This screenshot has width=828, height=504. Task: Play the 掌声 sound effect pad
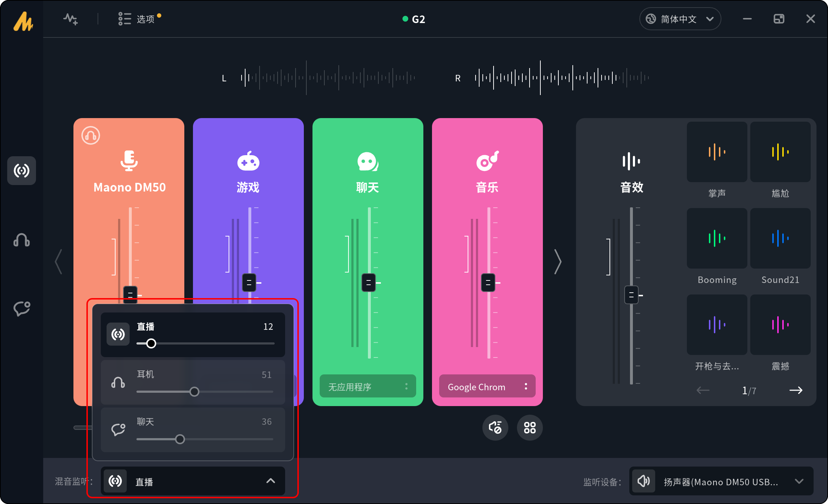pyautogui.click(x=717, y=152)
